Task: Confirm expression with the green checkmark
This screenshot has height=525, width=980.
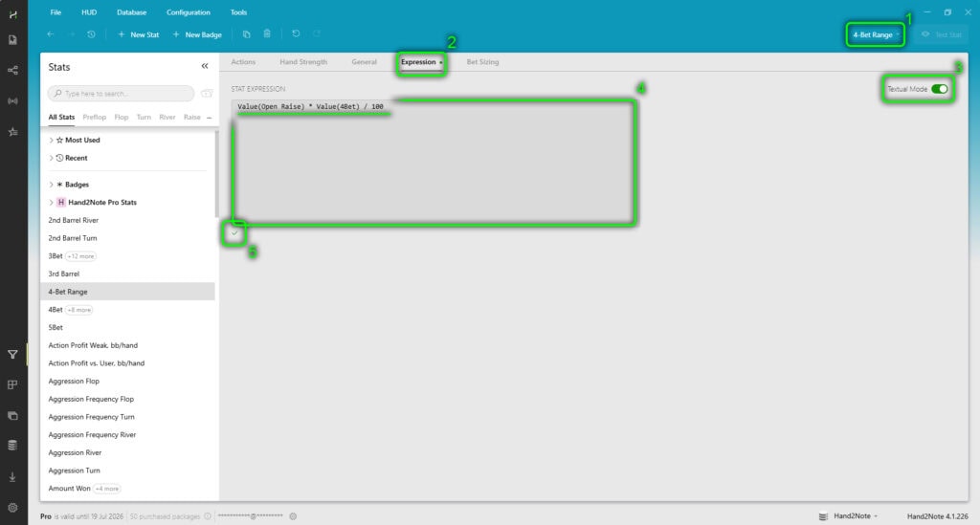Action: click(234, 233)
